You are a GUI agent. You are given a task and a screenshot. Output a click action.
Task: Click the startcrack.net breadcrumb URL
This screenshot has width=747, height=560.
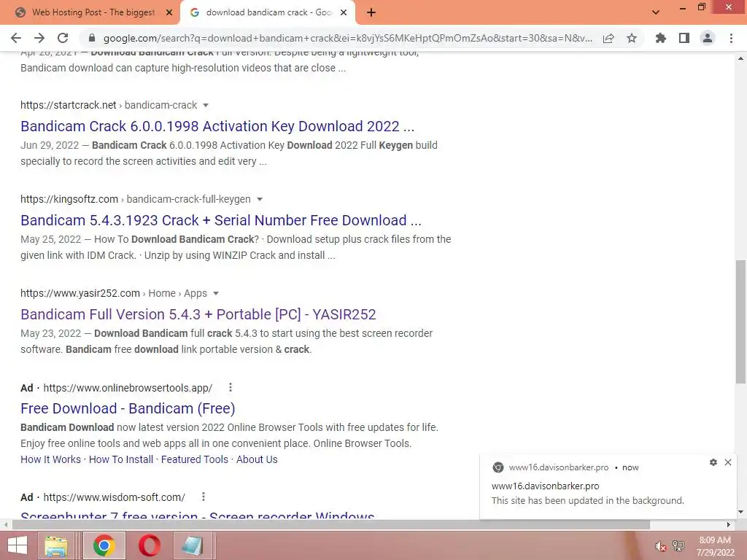[109, 105]
